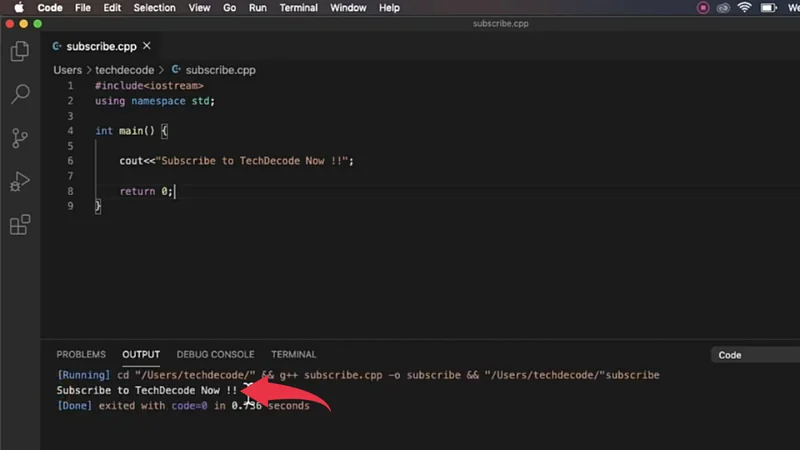Switch to the PROBLEMS panel tab
The width and height of the screenshot is (800, 450).
coord(81,354)
